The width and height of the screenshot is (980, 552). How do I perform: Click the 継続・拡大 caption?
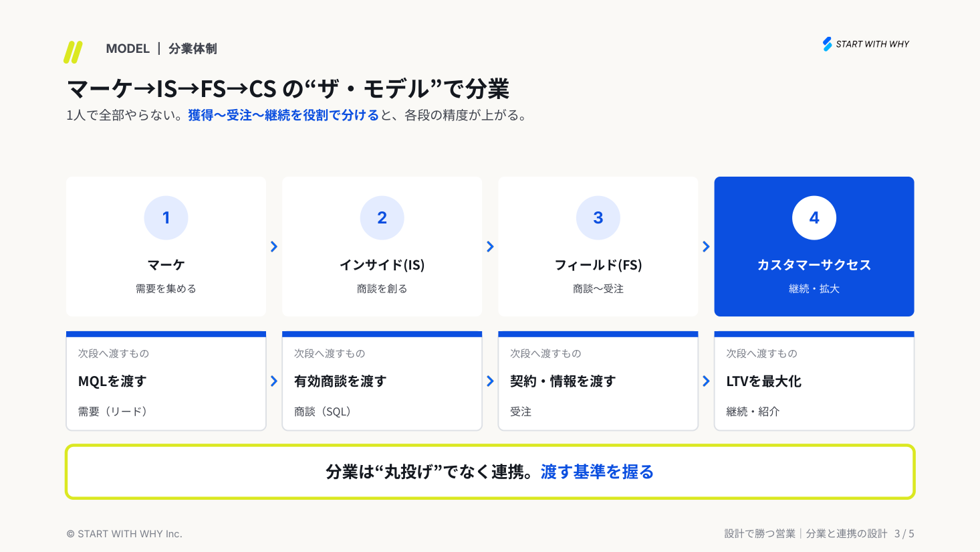pos(814,288)
